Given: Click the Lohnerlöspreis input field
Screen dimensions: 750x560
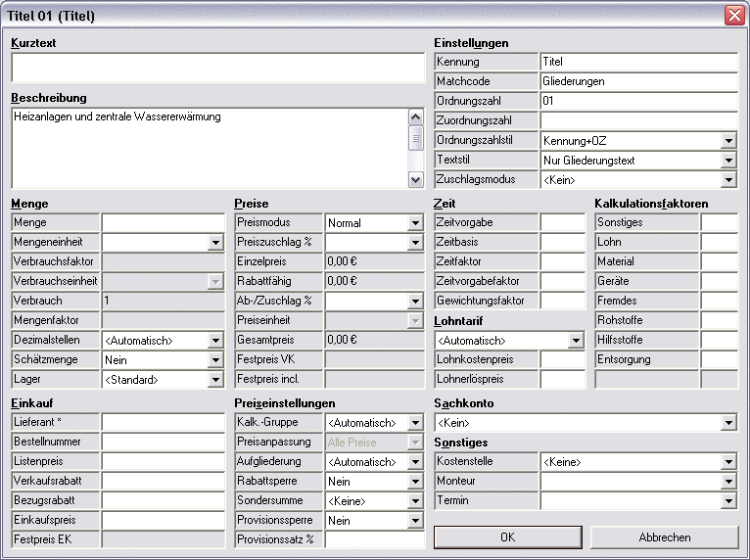Looking at the screenshot, I should tap(563, 379).
